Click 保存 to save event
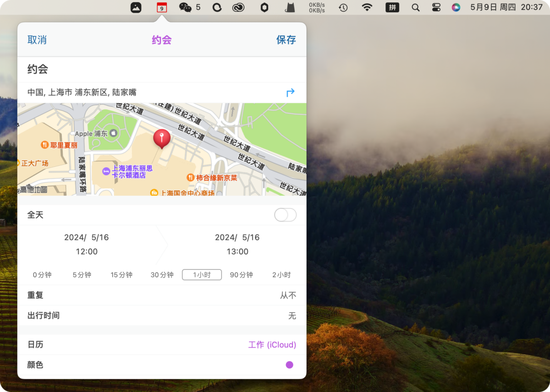This screenshot has width=550, height=392. (286, 40)
